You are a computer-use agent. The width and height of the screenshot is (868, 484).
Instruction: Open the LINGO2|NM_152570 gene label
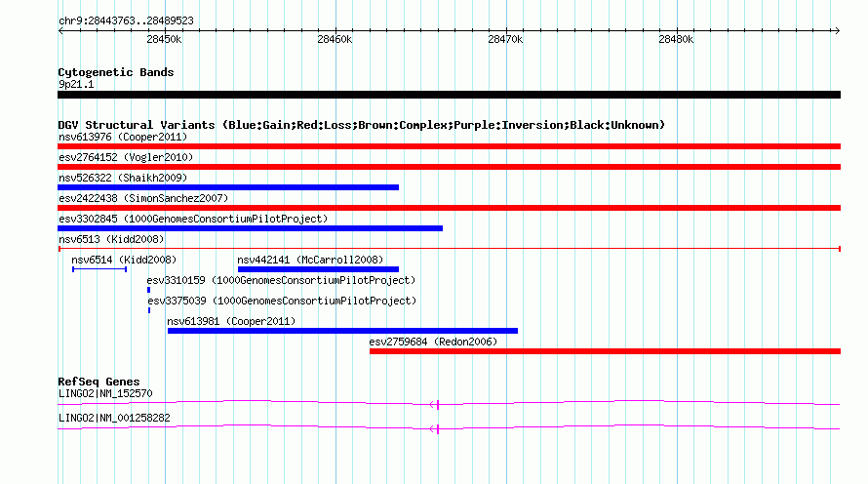(105, 393)
